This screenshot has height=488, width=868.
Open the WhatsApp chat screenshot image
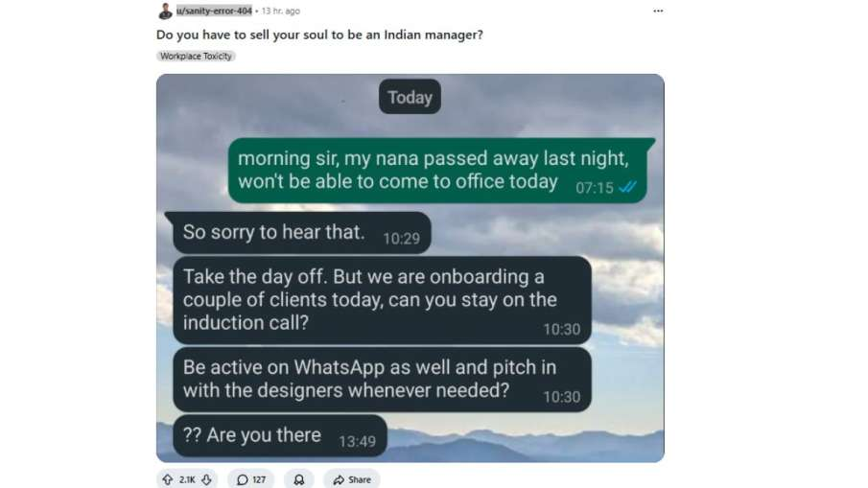pos(411,267)
